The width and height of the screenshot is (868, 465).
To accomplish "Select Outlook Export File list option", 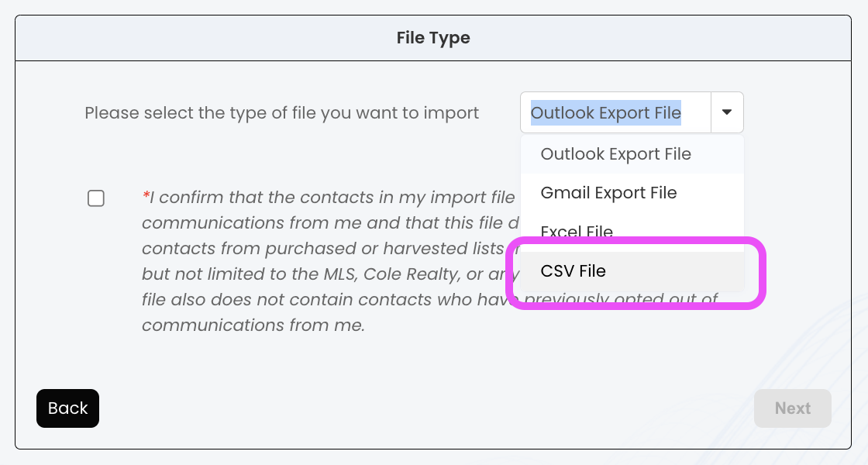I will click(615, 154).
